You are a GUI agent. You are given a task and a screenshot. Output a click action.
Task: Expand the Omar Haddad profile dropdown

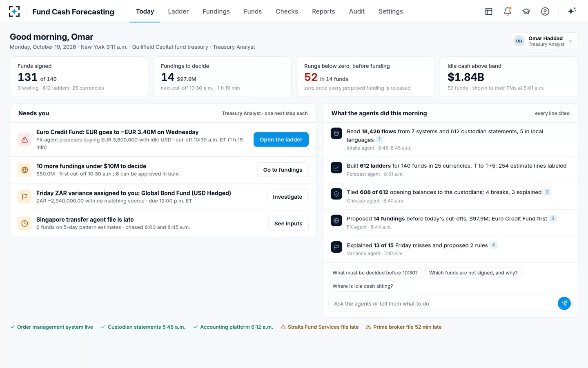tap(544, 41)
